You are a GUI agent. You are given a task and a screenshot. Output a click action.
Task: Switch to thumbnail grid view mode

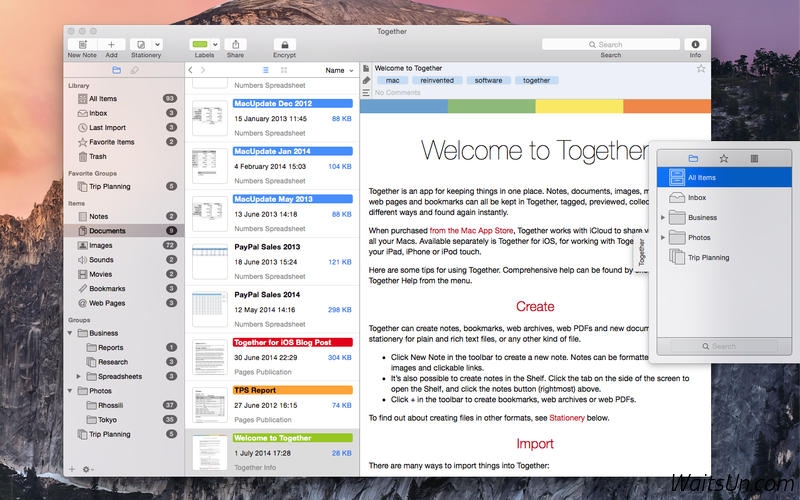pyautogui.click(x=284, y=70)
